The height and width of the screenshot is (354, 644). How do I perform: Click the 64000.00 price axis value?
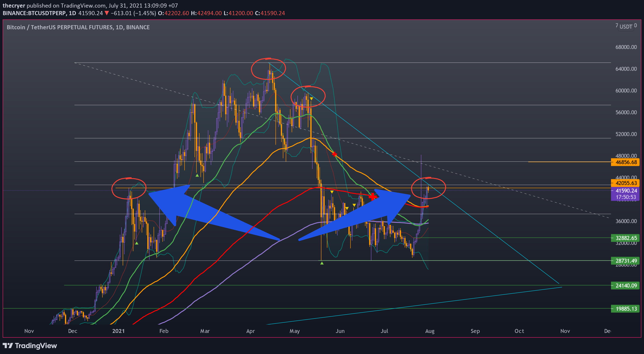point(626,69)
